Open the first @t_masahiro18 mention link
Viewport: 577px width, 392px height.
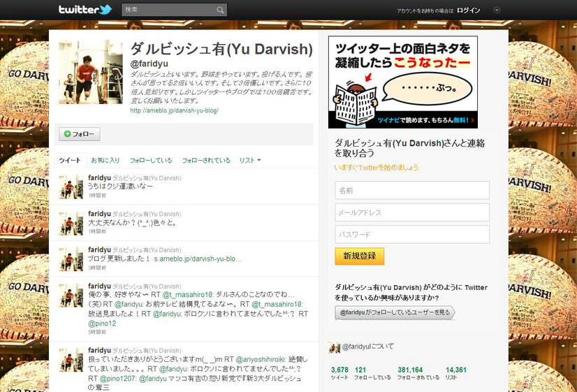click(188, 295)
